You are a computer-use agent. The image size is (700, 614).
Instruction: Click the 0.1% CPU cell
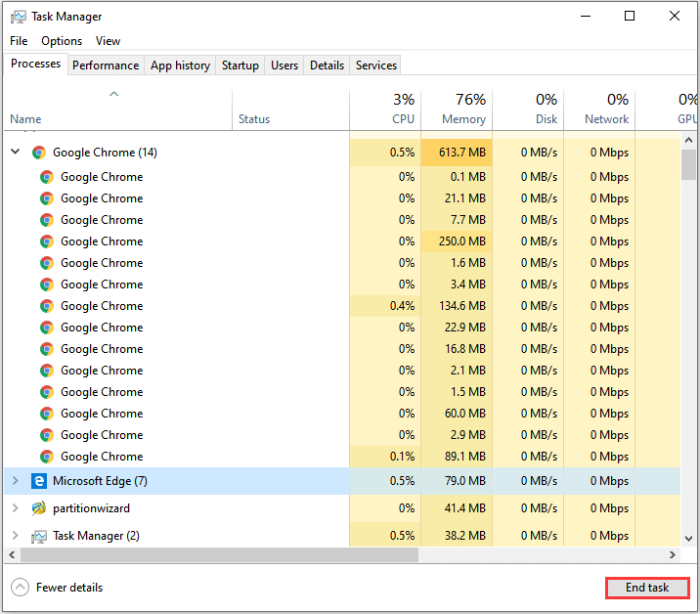[385, 457]
